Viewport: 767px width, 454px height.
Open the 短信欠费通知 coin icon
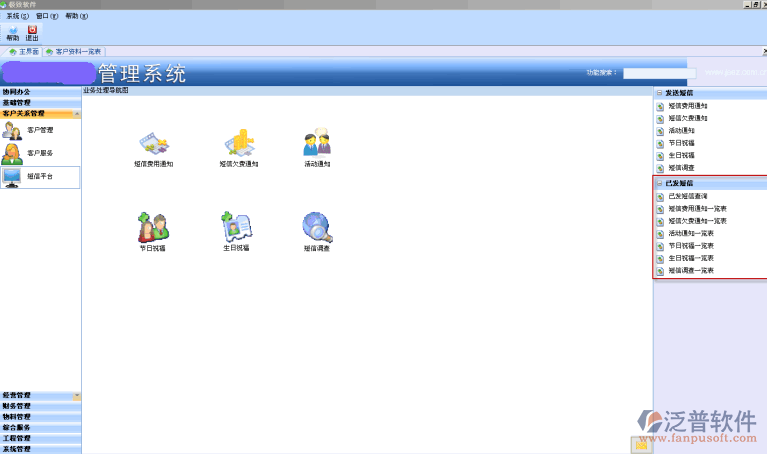(238, 145)
